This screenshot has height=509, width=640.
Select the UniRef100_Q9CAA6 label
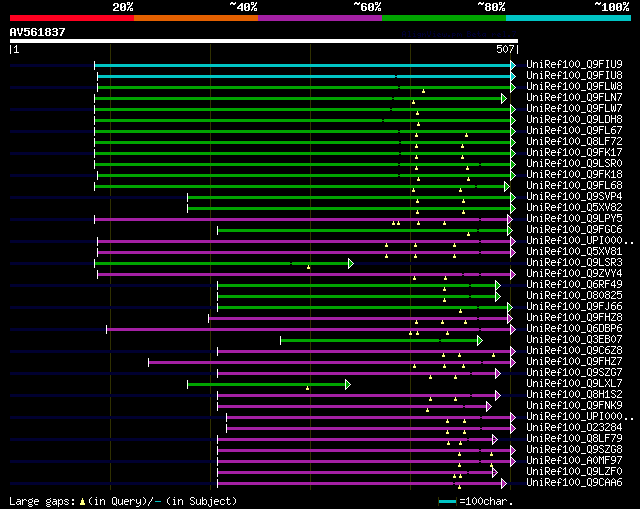(x=574, y=483)
